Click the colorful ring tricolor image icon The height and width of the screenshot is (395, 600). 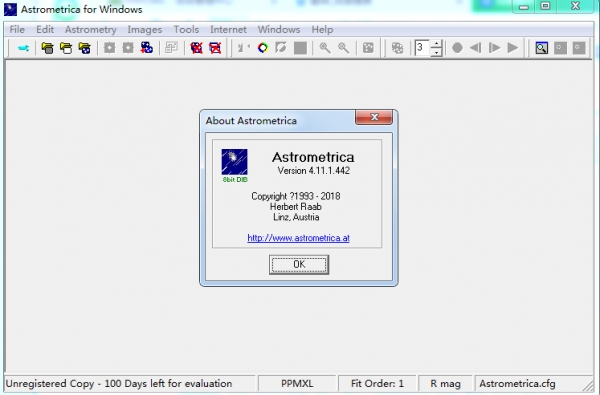pos(263,48)
